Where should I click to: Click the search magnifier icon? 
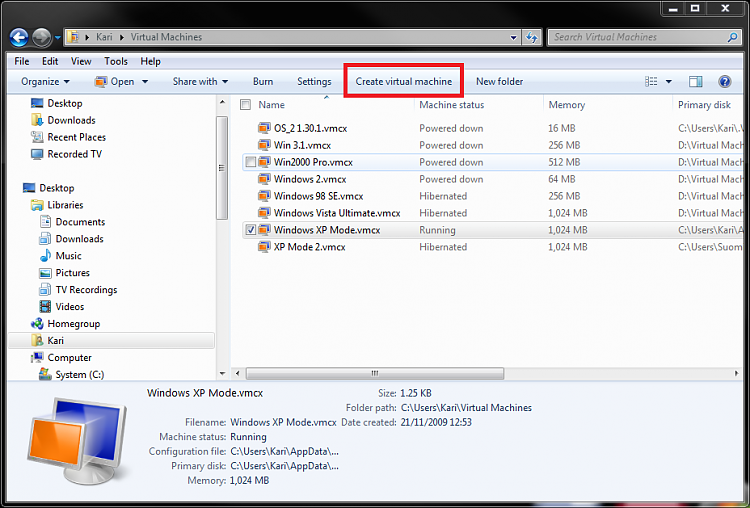[732, 37]
